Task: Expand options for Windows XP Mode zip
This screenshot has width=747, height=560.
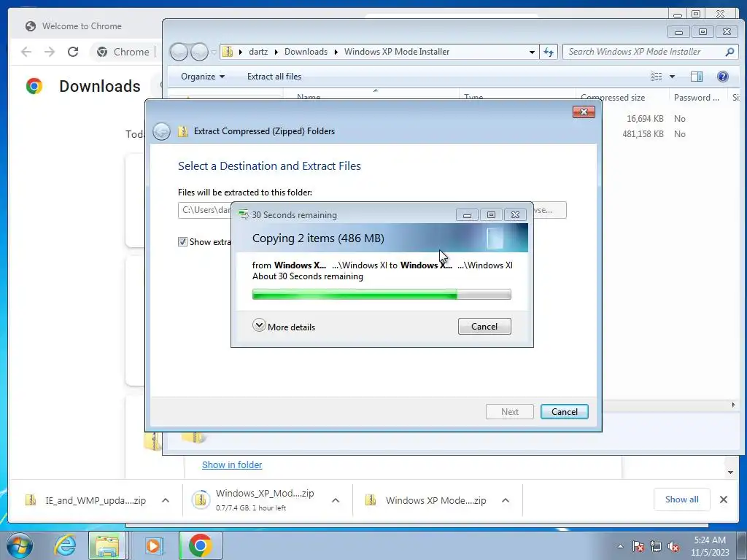Action: point(506,500)
